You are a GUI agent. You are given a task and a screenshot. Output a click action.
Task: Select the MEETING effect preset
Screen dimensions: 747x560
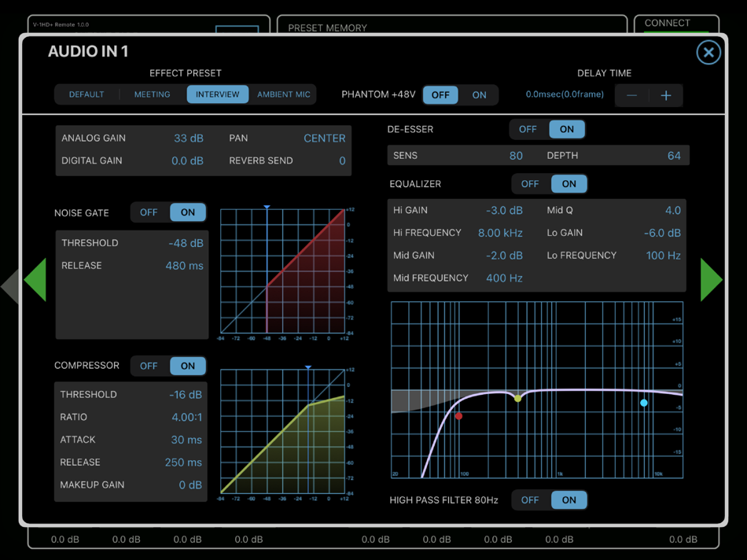[x=152, y=94]
